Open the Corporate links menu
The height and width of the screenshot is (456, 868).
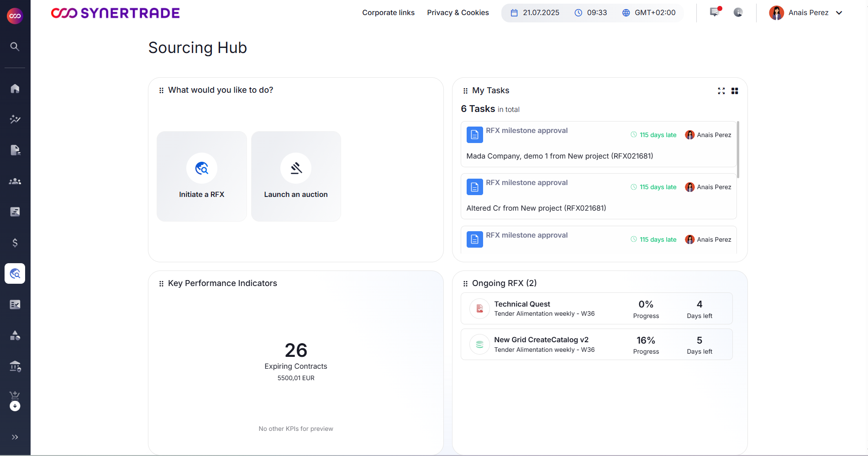[x=388, y=13]
